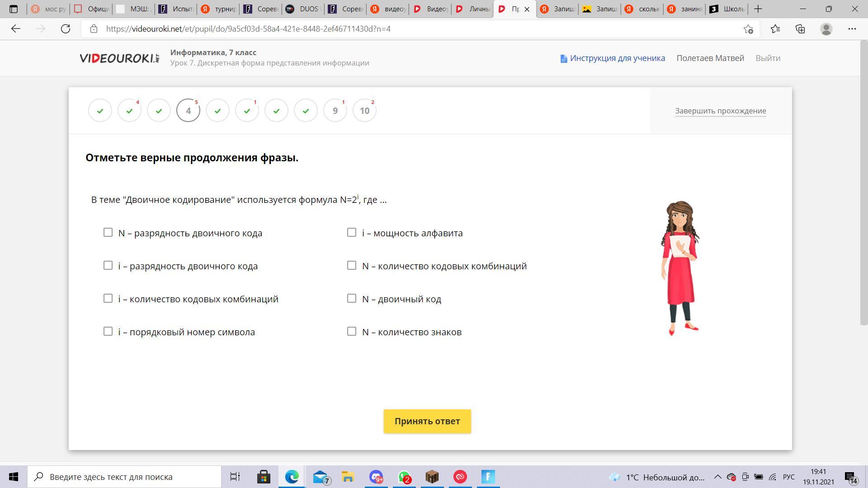Open the browser Collections icon
This screenshot has width=868, height=488.
tap(800, 29)
